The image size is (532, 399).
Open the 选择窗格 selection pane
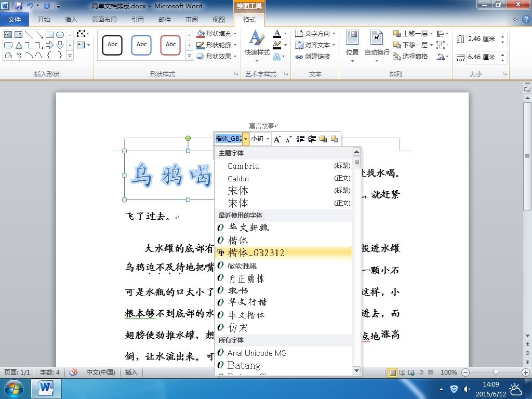click(410, 56)
